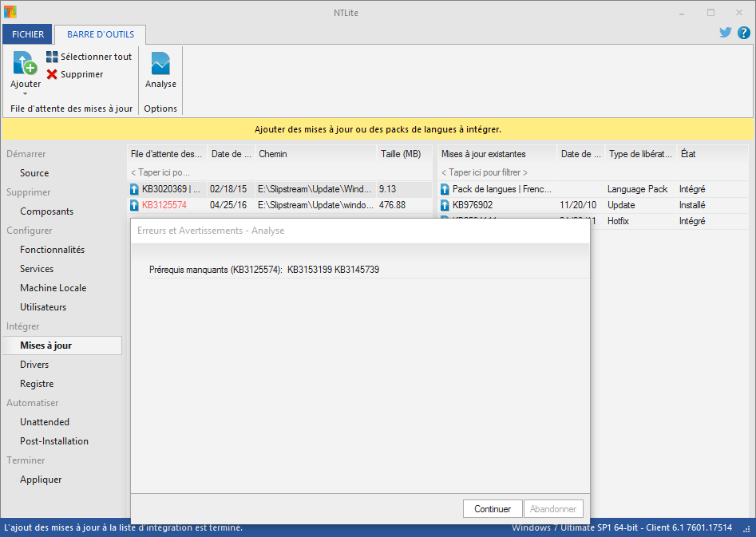Click the Prérequis manquants KB3125574 message
The height and width of the screenshot is (537, 756).
(264, 270)
